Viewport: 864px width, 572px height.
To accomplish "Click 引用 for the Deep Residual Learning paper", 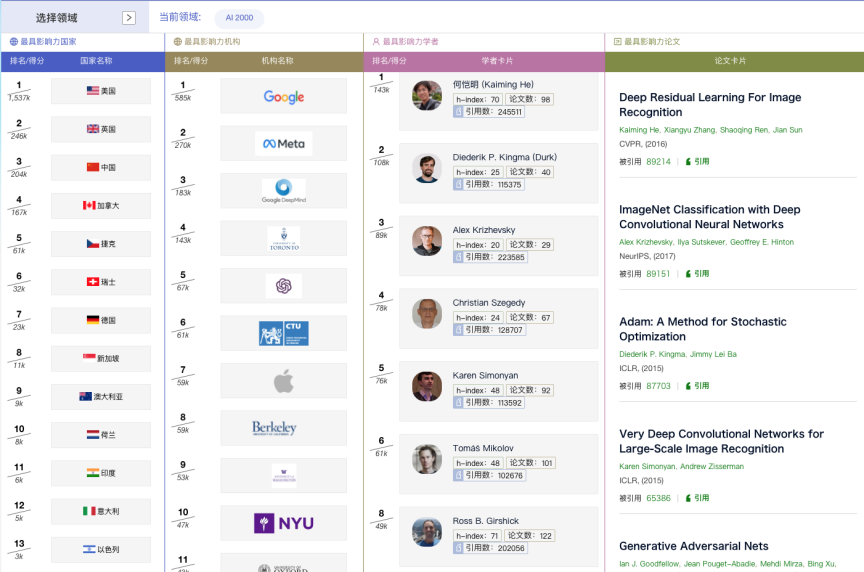I will [x=698, y=161].
